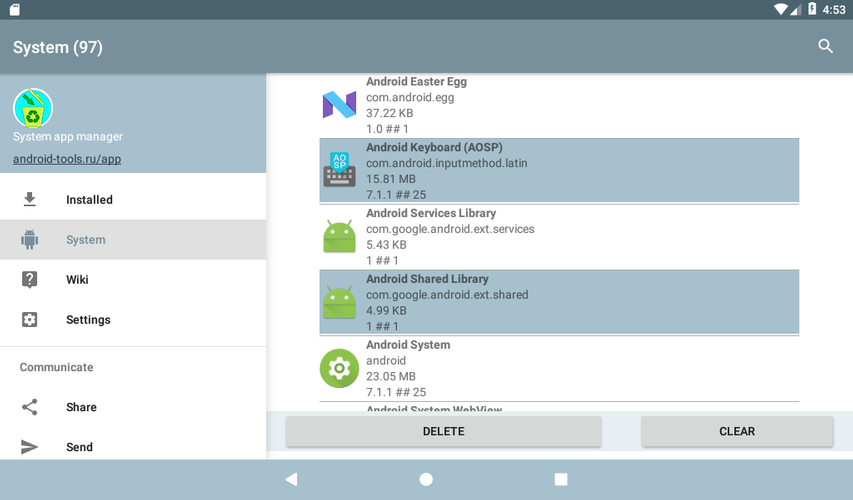Screen dimensions: 853x500
Task: Select the Android System row title
Action: tap(408, 345)
